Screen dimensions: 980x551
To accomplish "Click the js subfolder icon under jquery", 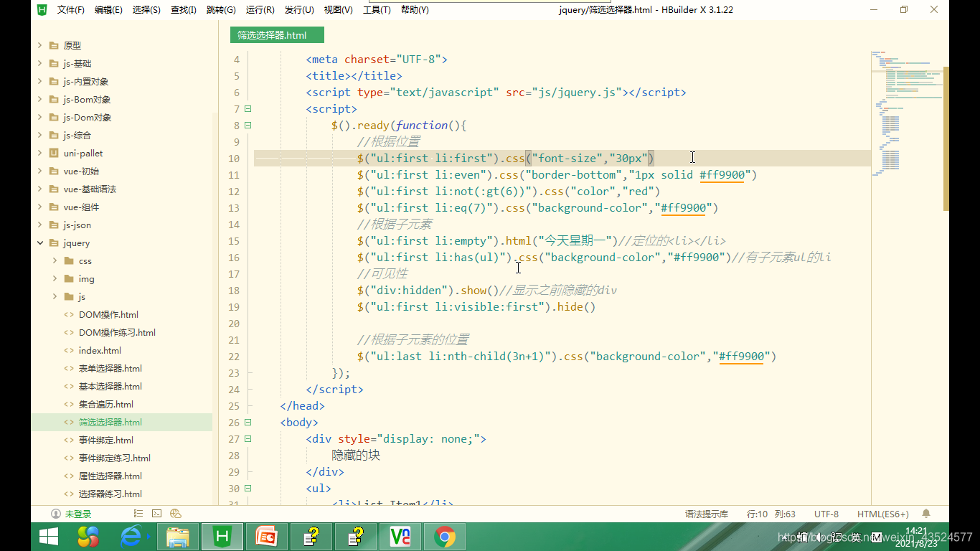I will pos(69,296).
